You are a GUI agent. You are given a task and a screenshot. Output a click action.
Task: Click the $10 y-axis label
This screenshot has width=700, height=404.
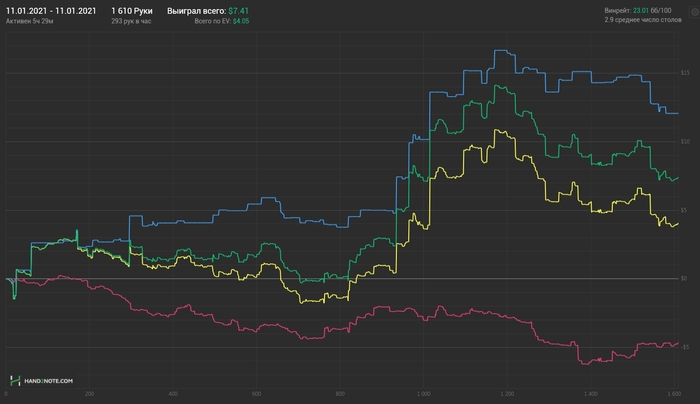[x=685, y=142]
